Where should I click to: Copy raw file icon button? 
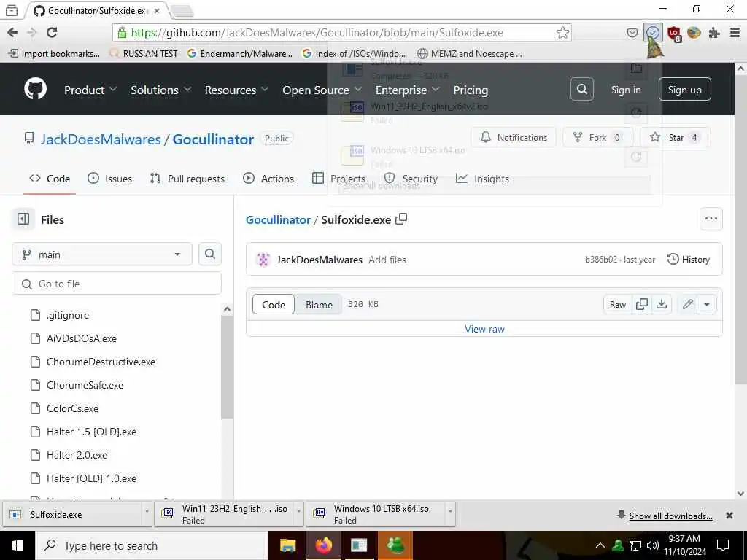[x=642, y=304]
